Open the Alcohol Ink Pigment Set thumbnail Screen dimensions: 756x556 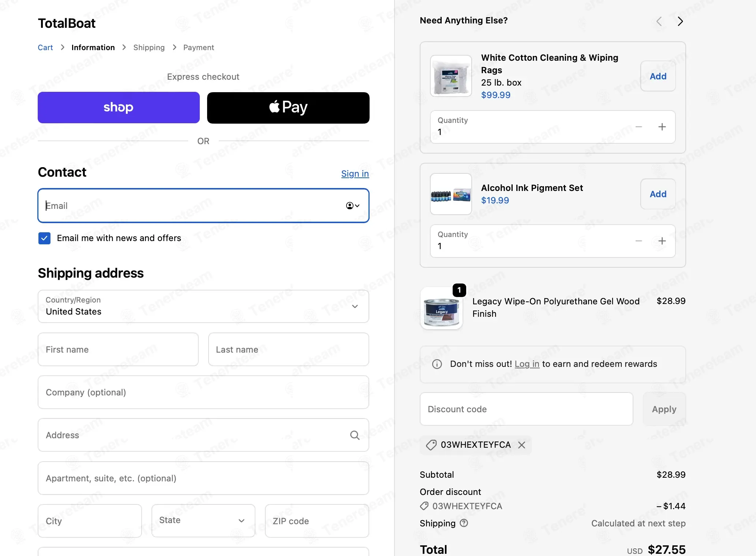coord(451,194)
